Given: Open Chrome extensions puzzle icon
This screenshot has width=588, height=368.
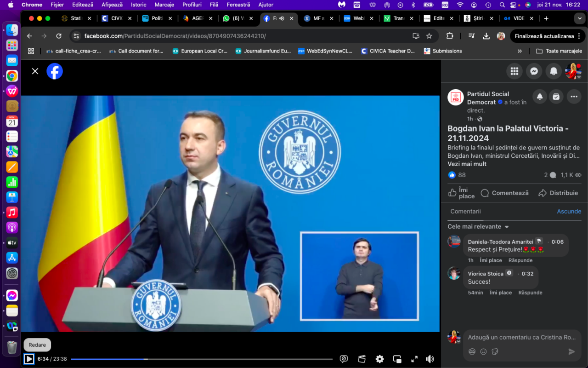Looking at the screenshot, I should point(450,36).
